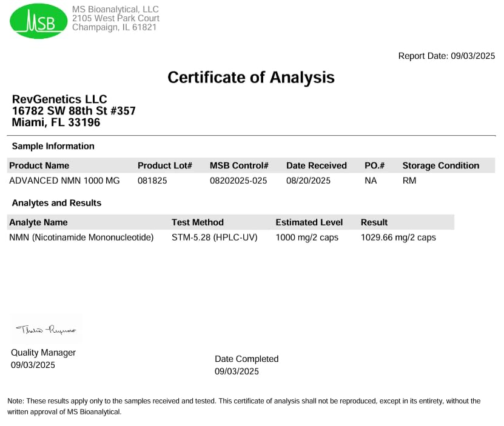Click 'ADVANCED NMN 1000 MG' product cell
Image resolution: width=504 pixels, height=426 pixels.
pyautogui.click(x=64, y=181)
